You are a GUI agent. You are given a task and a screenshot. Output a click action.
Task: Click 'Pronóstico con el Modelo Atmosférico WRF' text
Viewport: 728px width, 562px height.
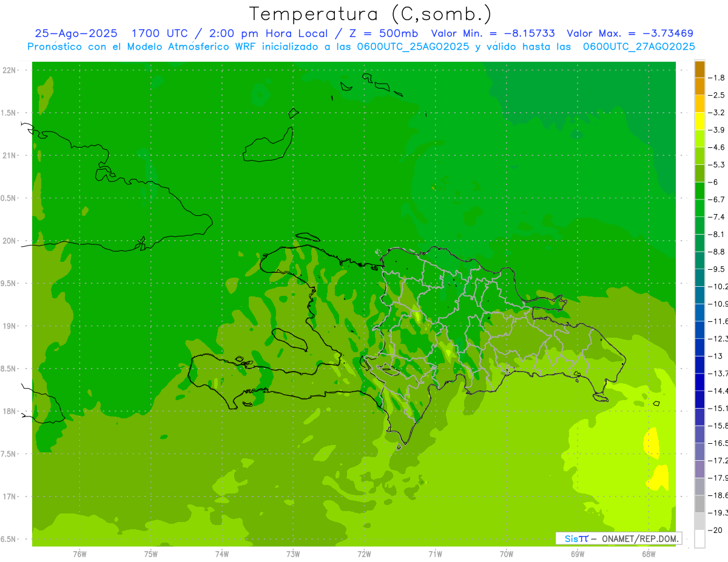pos(143,47)
